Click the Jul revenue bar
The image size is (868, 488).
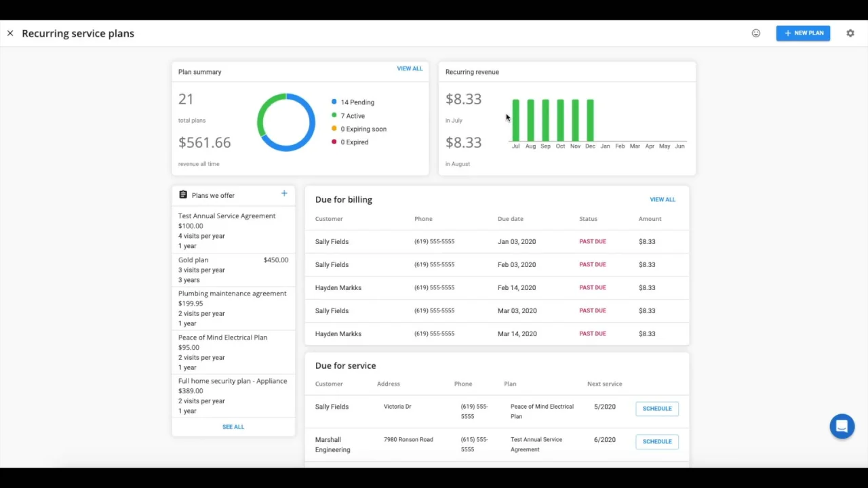click(x=516, y=121)
